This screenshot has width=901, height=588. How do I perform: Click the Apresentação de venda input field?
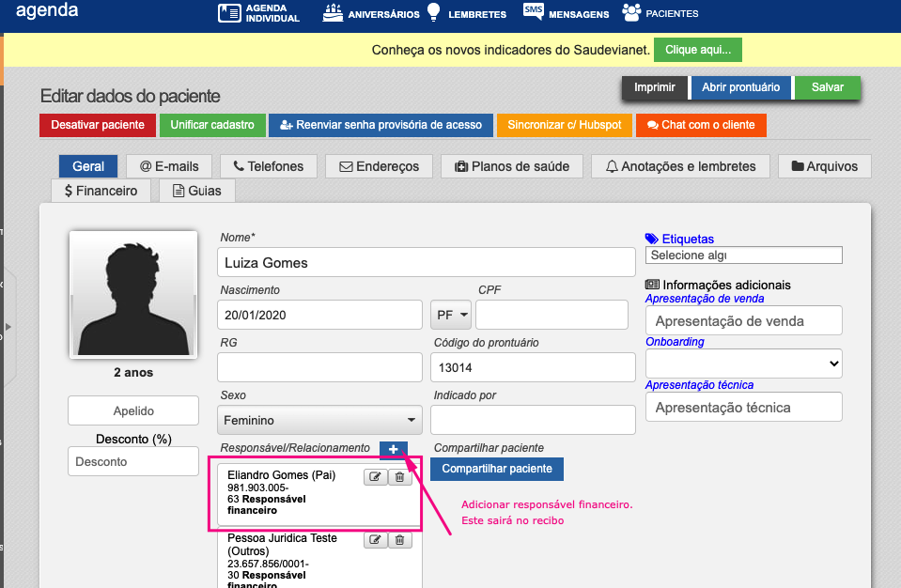[x=744, y=320]
